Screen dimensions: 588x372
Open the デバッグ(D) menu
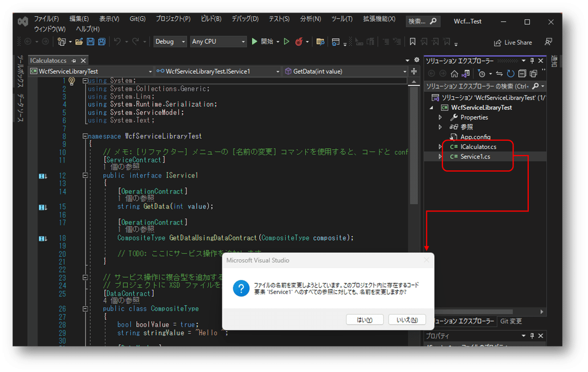pyautogui.click(x=245, y=19)
